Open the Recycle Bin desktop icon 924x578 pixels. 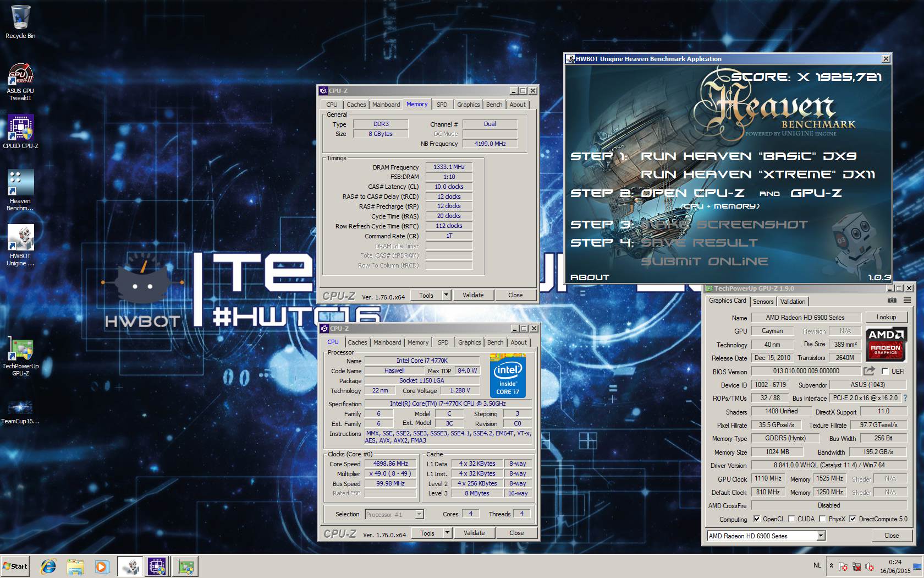click(20, 22)
